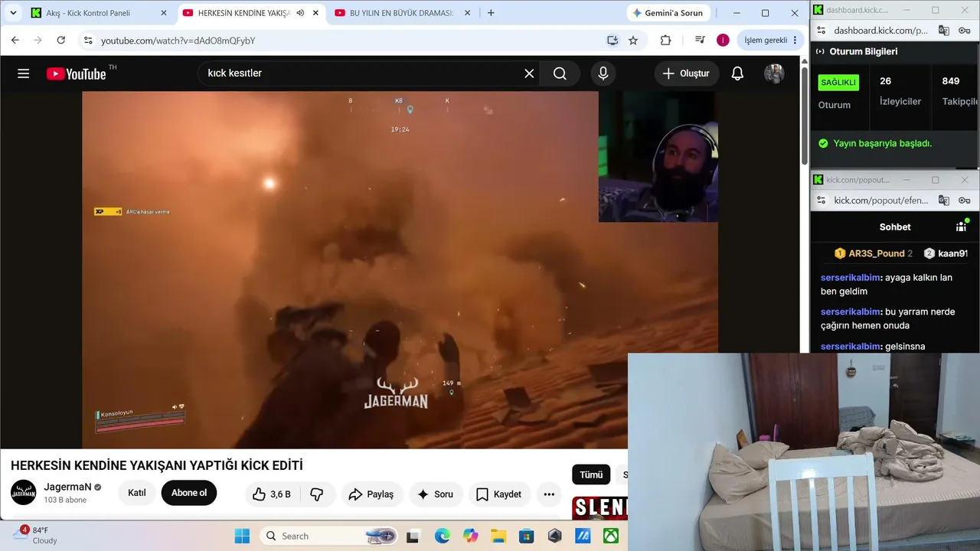
Task: Open the İşlem gerekli Chrome menu
Action: 771,41
